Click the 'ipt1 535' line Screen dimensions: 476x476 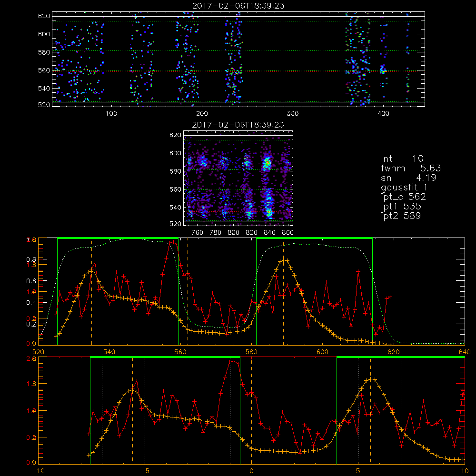pos(401,207)
